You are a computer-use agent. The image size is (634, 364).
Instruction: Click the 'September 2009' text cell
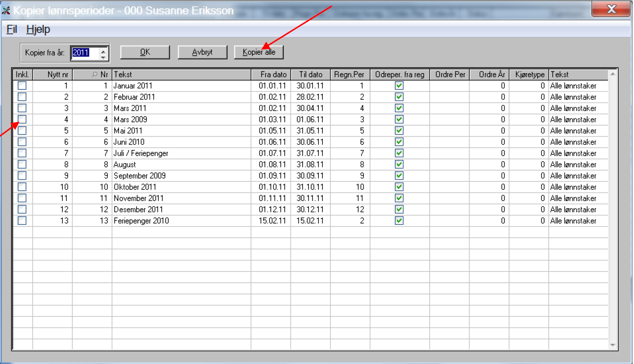pyautogui.click(x=181, y=175)
